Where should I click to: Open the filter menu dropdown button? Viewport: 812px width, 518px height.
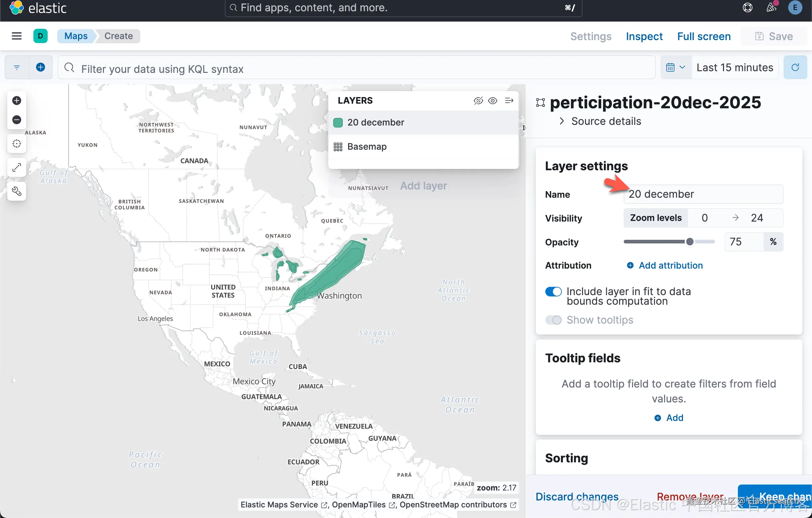(17, 67)
